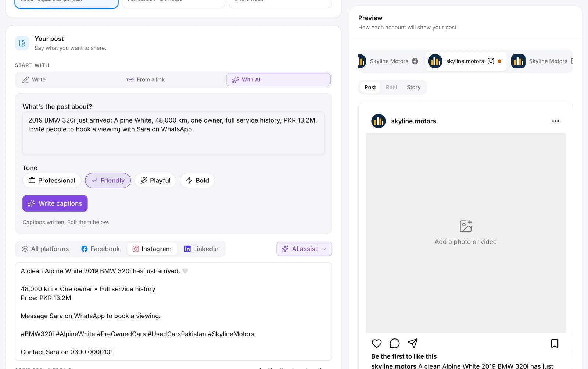Click the paper plane share icon
The image size is (588, 369).
click(413, 343)
